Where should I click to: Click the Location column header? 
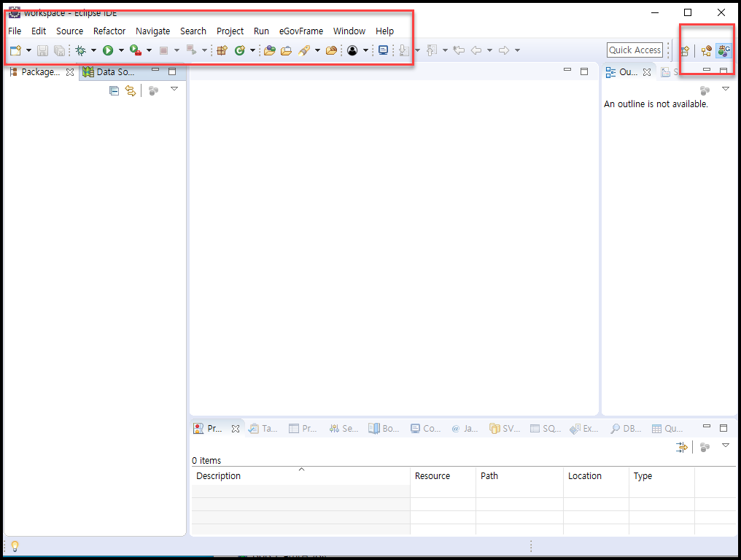click(596, 476)
